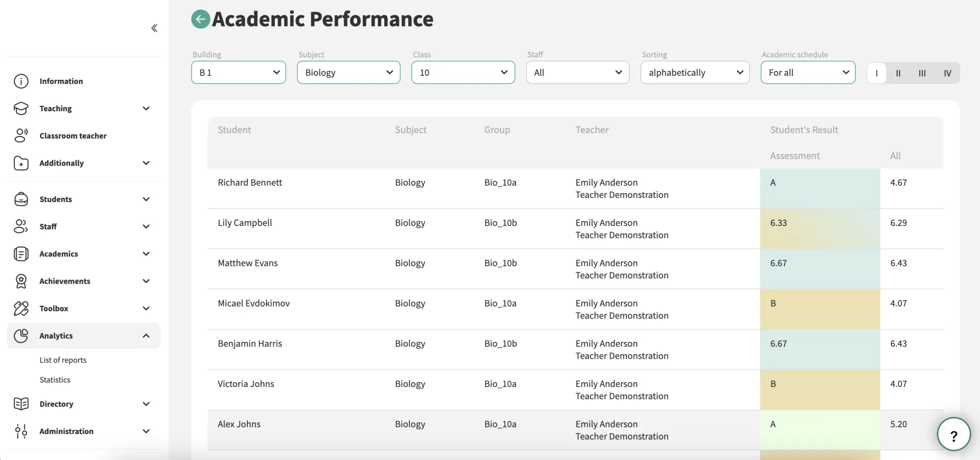Click Richard Bennett's 4.67 overall result
The image size is (980, 460).
898,183
